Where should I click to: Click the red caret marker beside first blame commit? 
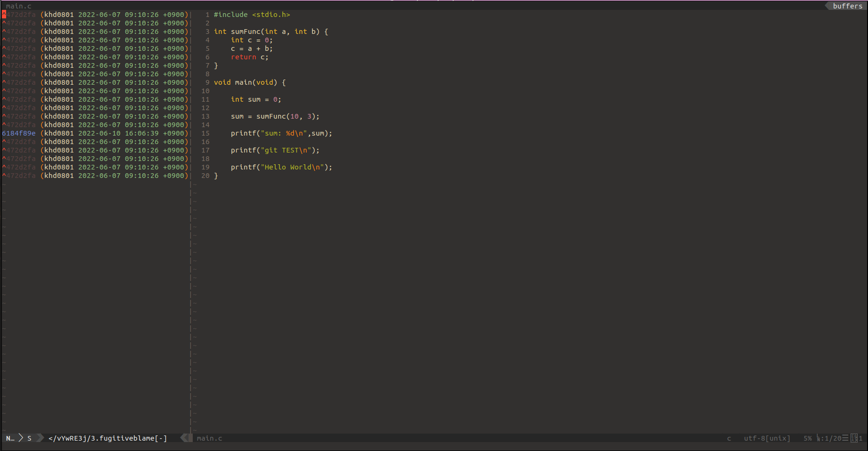(x=3, y=15)
